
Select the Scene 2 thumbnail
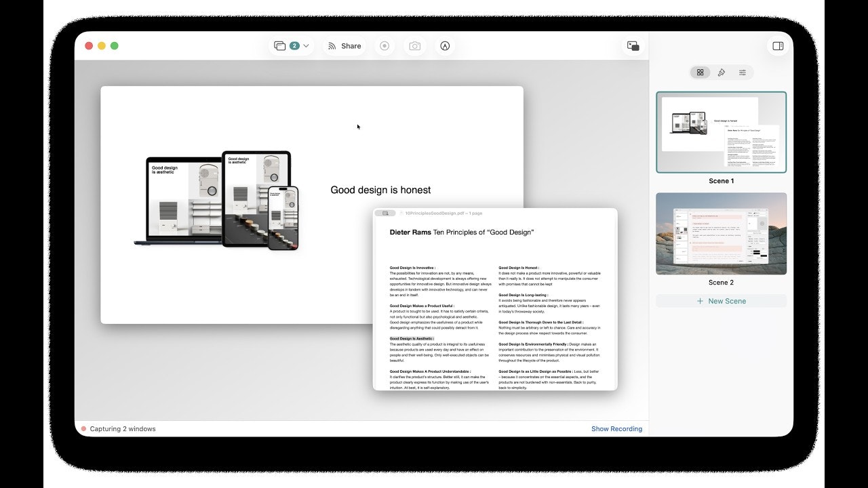point(722,234)
